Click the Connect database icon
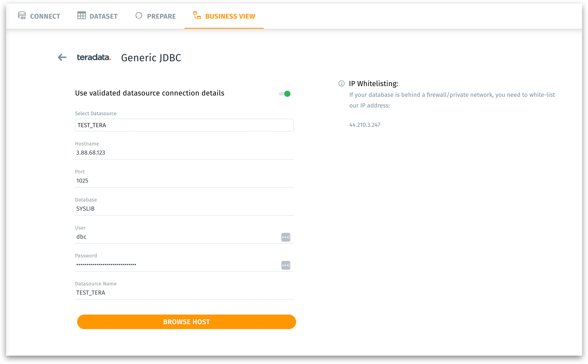The width and height of the screenshot is (588, 364). 22,16
